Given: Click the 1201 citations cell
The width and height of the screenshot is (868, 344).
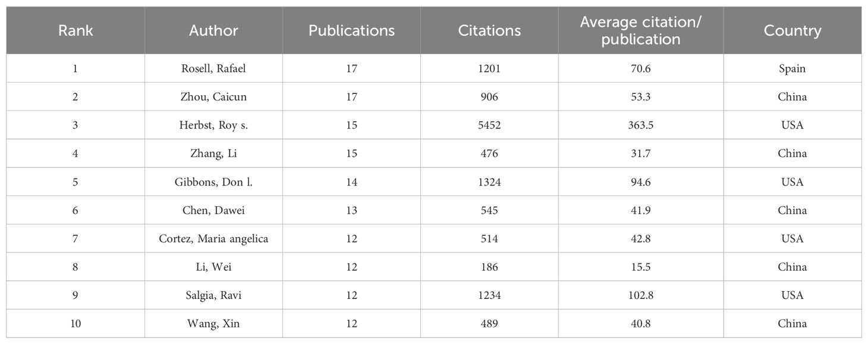Looking at the screenshot, I should pyautogui.click(x=489, y=68).
